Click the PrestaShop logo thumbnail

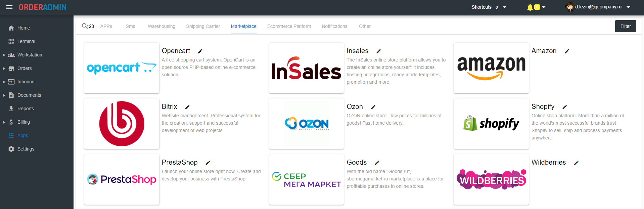(x=122, y=179)
